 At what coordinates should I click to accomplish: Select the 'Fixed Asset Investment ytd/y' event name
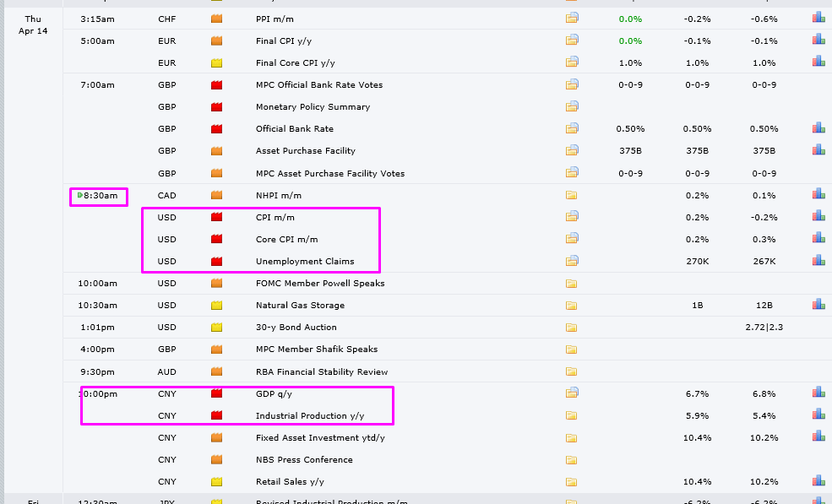pos(320,437)
